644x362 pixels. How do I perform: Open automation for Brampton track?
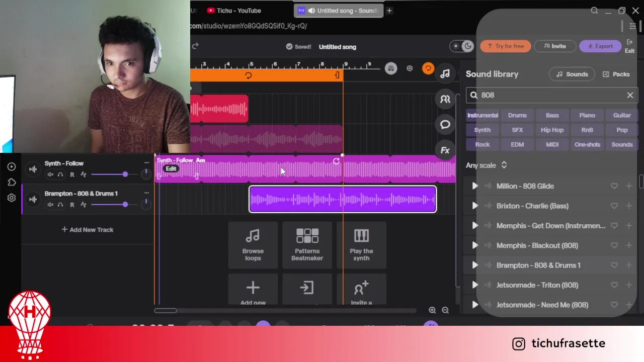[x=83, y=205]
